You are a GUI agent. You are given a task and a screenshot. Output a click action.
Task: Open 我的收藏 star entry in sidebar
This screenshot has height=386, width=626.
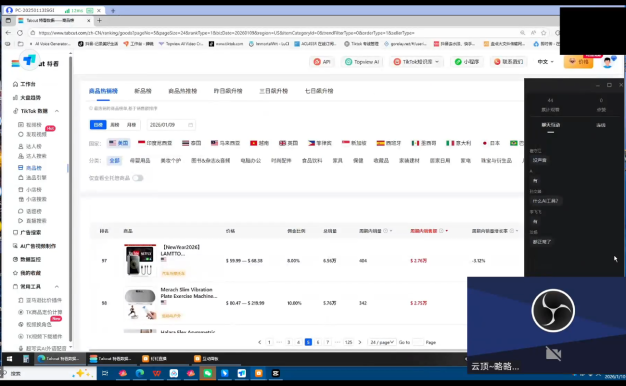tap(27, 273)
